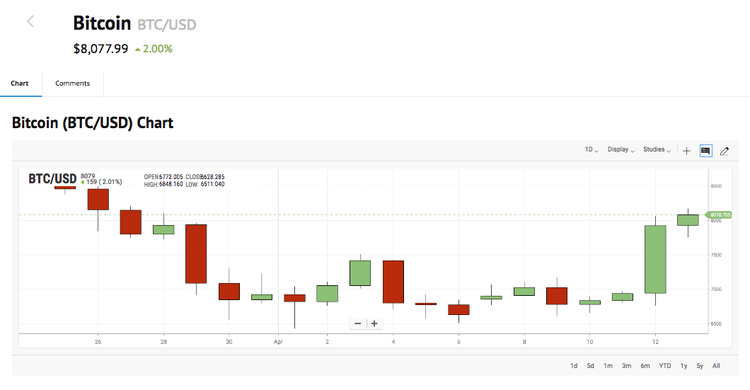Screen dimensions: 750x390
Task: Select the YTD range
Action: coord(665,366)
